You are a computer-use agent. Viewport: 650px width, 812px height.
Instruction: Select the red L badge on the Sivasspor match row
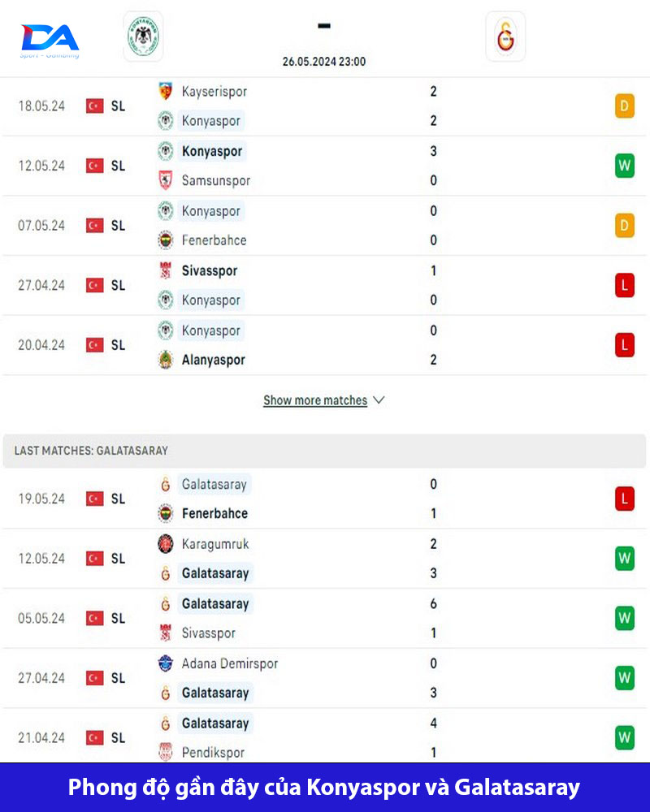(x=624, y=285)
